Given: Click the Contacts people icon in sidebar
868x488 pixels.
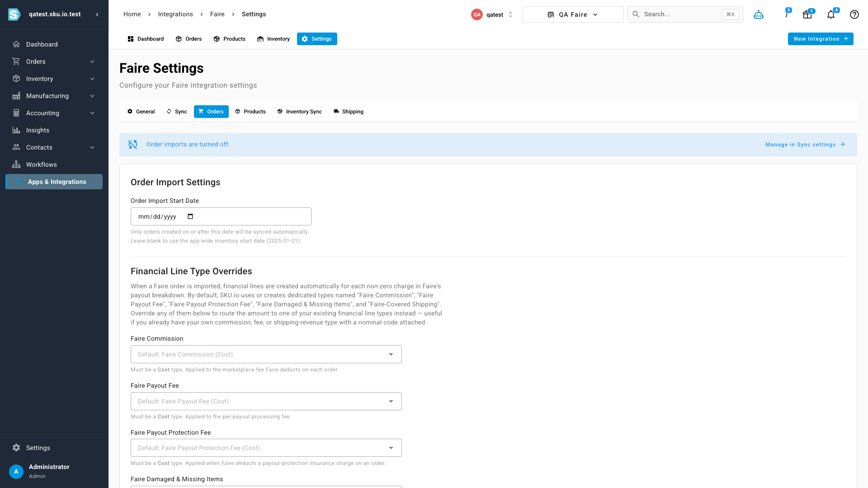Looking at the screenshot, I should coord(16,147).
